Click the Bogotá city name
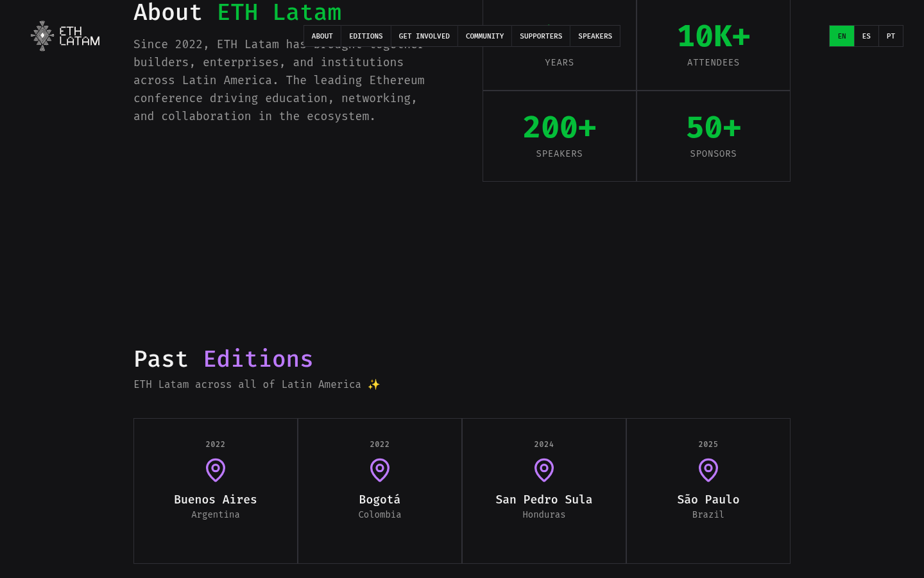Viewport: 924px width, 578px height. 380,499
